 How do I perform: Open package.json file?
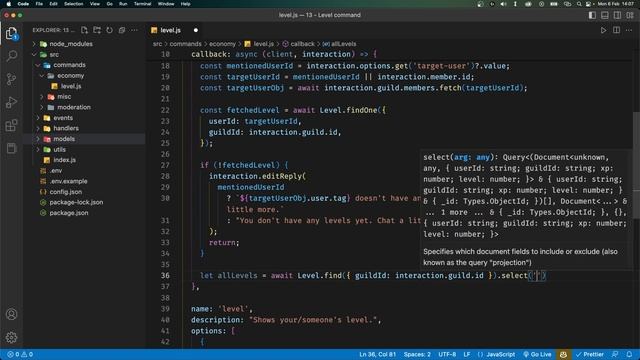(x=69, y=213)
